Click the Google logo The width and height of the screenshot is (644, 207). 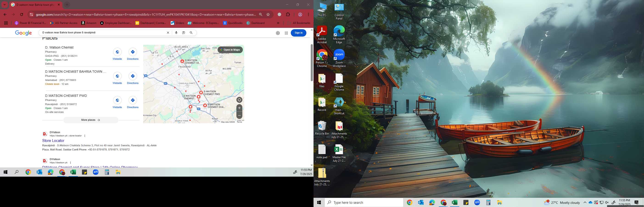[x=23, y=33]
